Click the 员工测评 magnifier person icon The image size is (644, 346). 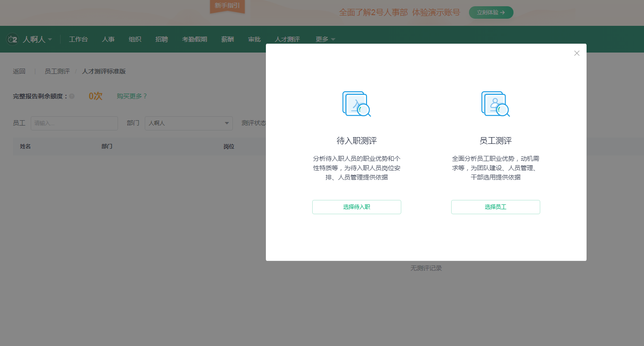[x=495, y=104]
